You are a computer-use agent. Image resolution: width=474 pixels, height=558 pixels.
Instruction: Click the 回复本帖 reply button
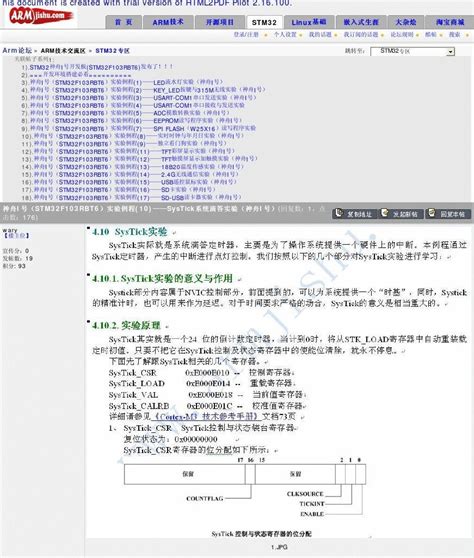click(448, 214)
